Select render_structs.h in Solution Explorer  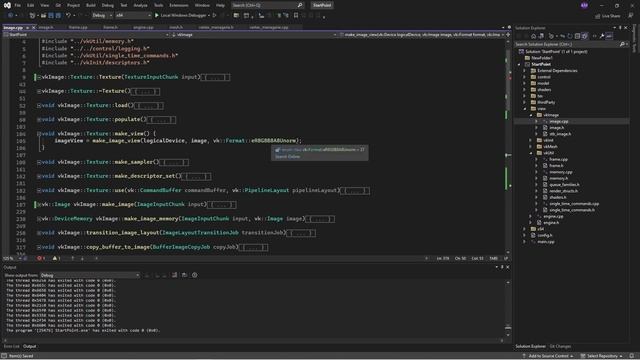[563, 191]
